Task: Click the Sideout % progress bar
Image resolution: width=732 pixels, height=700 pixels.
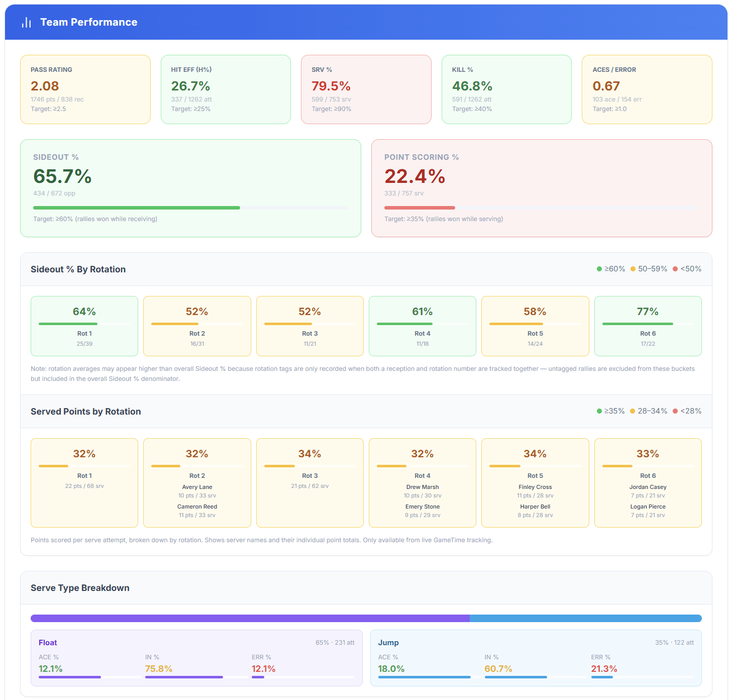Action: 191,208
